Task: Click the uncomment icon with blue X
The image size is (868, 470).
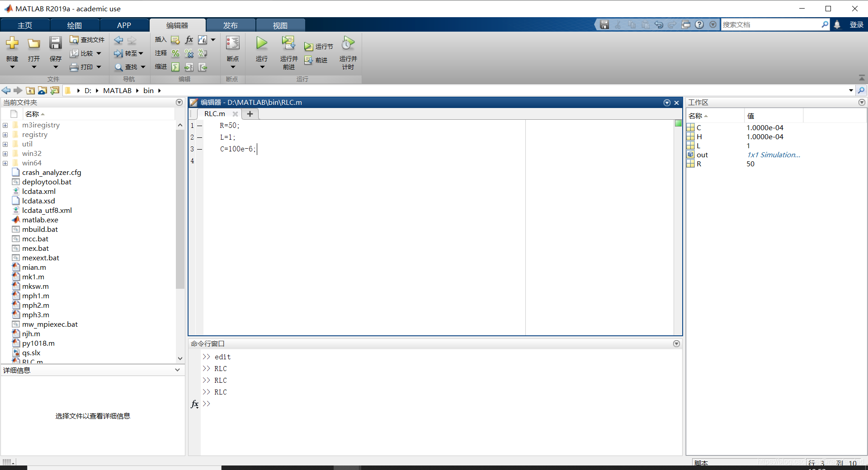Action: (189, 53)
